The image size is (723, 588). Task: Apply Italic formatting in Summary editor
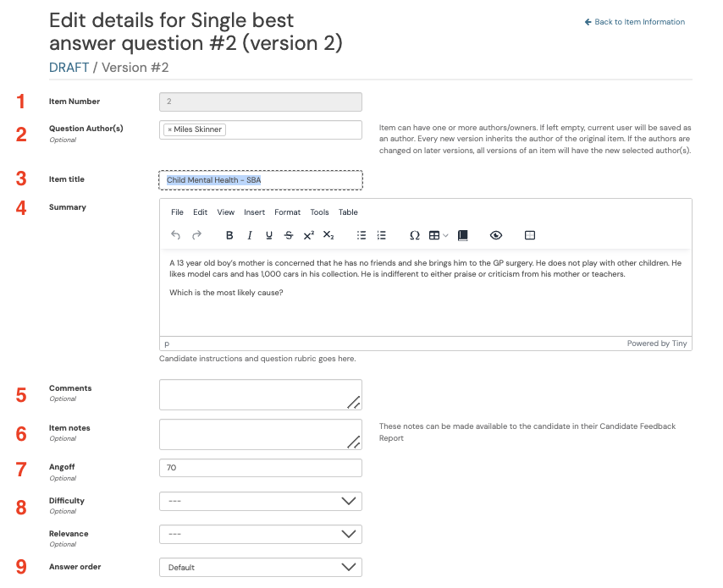pos(250,235)
